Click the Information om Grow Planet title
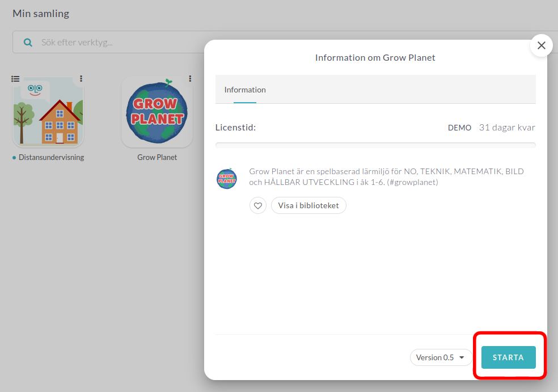The image size is (558, 392). (375, 58)
